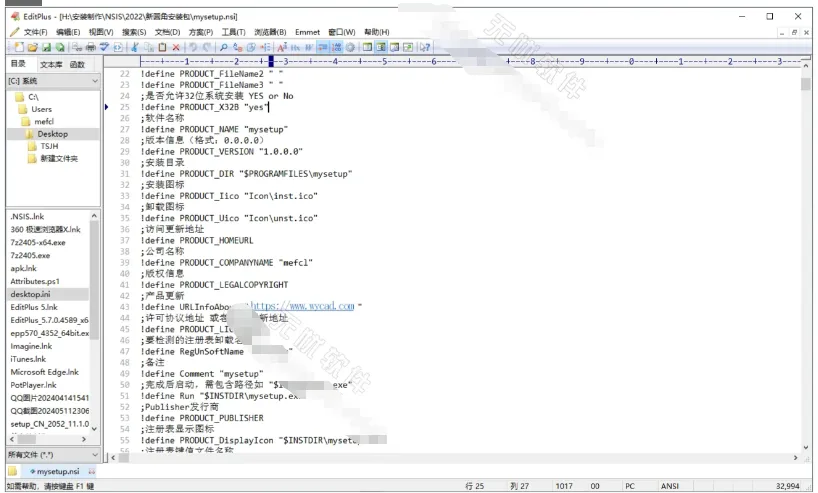
Task: Click the editor horizontal scrollbar right arrow
Action: (x=796, y=458)
